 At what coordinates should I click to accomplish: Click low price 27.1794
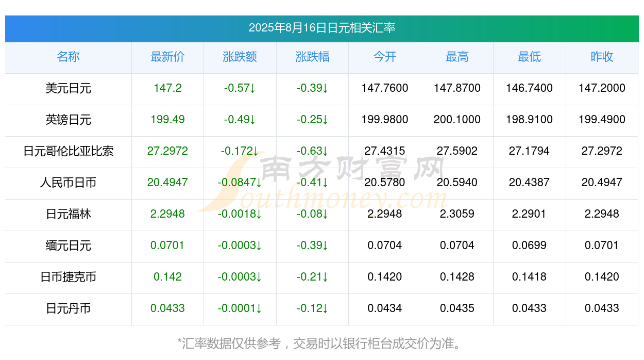point(530,151)
